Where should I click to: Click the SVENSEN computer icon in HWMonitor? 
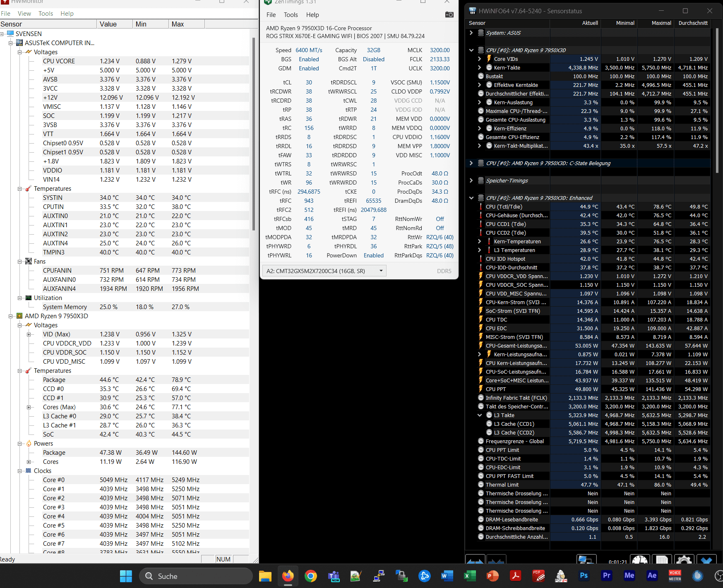tap(10, 34)
